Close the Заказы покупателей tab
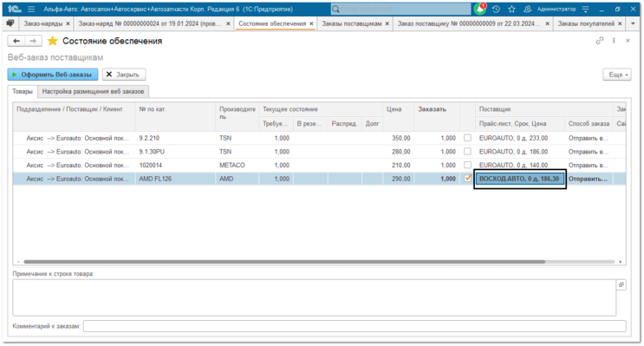The image size is (644, 346). click(x=620, y=23)
